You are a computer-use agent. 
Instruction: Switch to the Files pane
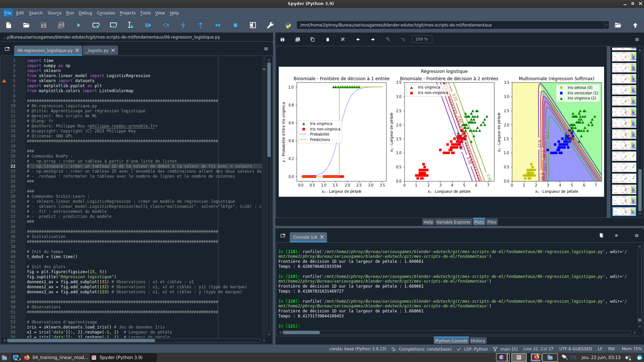492,222
